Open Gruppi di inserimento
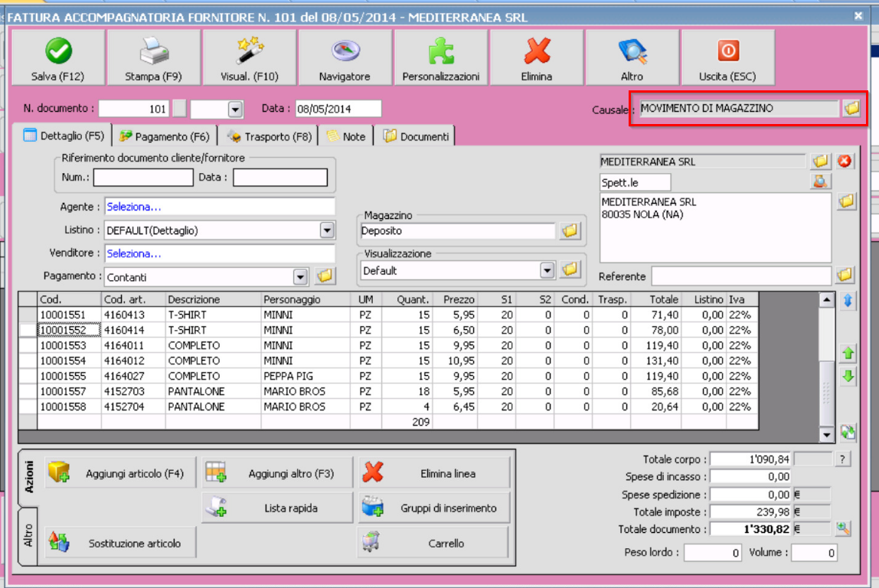This screenshot has height=588, width=879. (x=434, y=508)
